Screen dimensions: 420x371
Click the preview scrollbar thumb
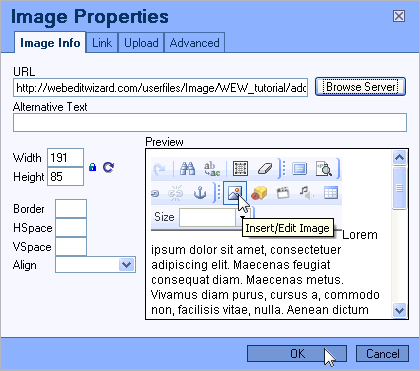(x=399, y=188)
